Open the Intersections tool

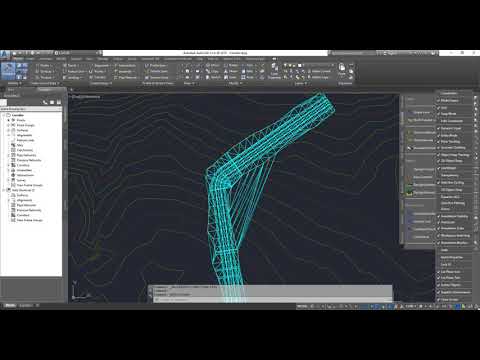click(125, 65)
